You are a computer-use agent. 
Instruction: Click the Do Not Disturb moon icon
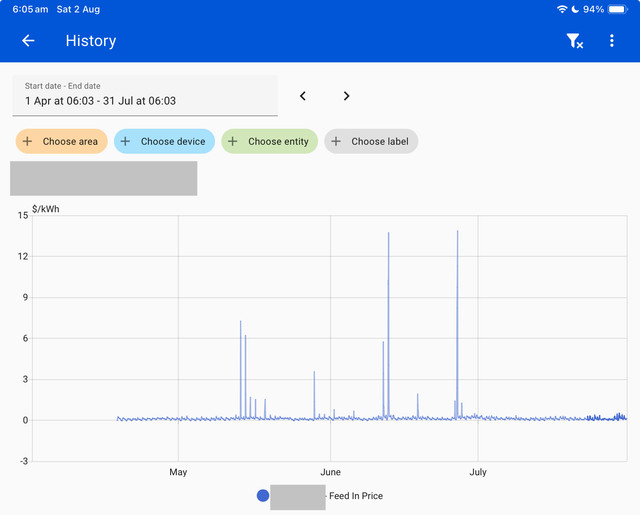(575, 9)
